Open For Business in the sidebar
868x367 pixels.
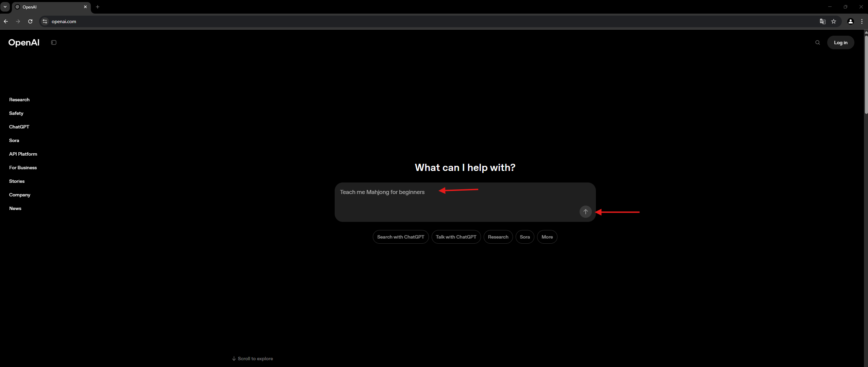pyautogui.click(x=23, y=168)
